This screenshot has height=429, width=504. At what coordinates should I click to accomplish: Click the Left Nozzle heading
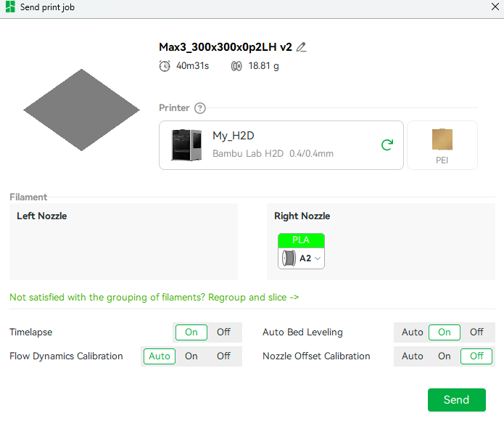[42, 216]
